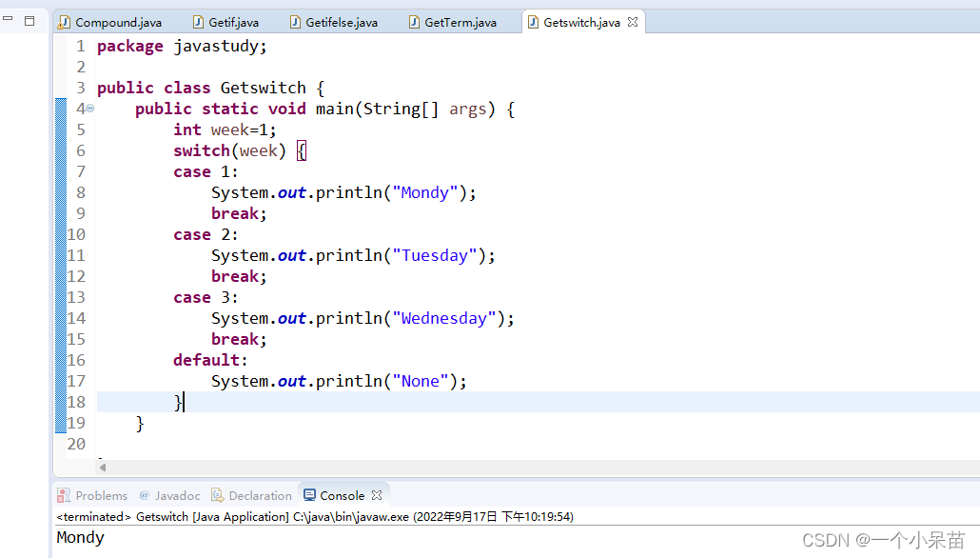Click the "Mondy" console output line

(80, 537)
